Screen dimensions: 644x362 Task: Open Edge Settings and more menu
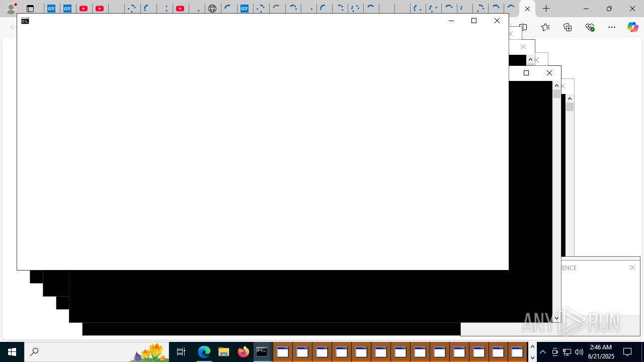(612, 27)
